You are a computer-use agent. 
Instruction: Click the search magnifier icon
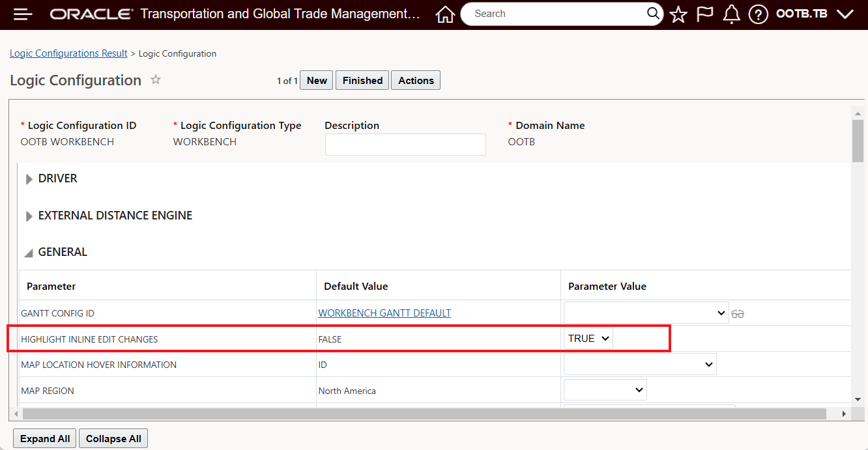pyautogui.click(x=653, y=14)
